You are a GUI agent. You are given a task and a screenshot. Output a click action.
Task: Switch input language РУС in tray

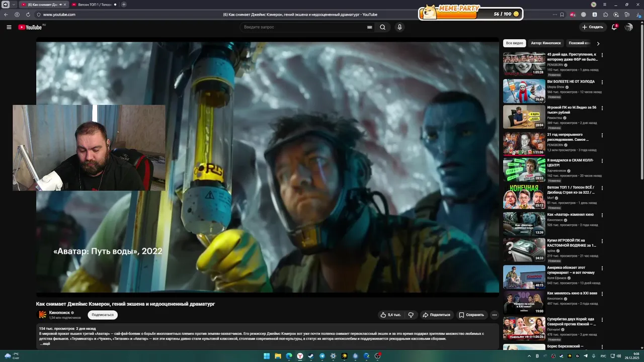pyautogui.click(x=604, y=356)
